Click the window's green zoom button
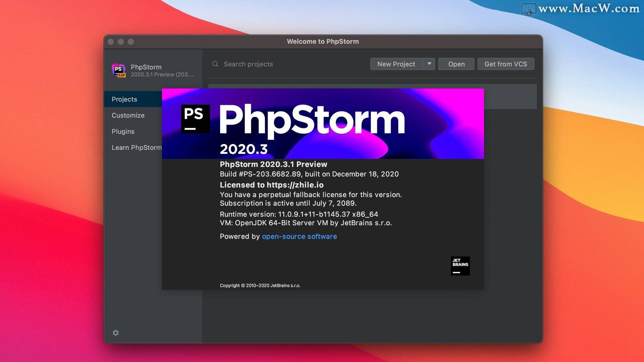Image resolution: width=644 pixels, height=362 pixels. tap(131, 42)
